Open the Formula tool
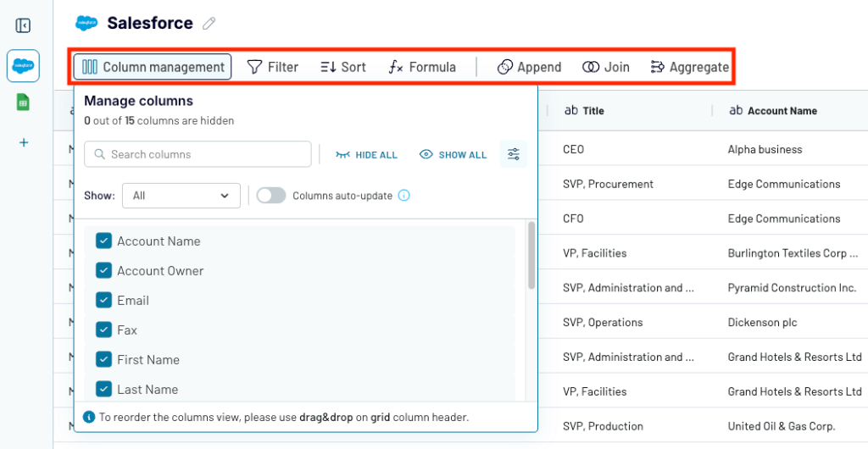 point(422,67)
